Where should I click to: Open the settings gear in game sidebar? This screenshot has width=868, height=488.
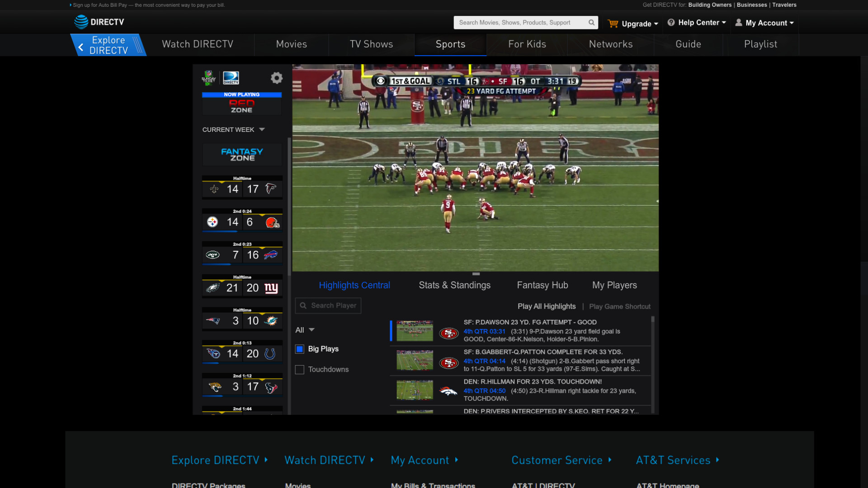[x=277, y=78]
